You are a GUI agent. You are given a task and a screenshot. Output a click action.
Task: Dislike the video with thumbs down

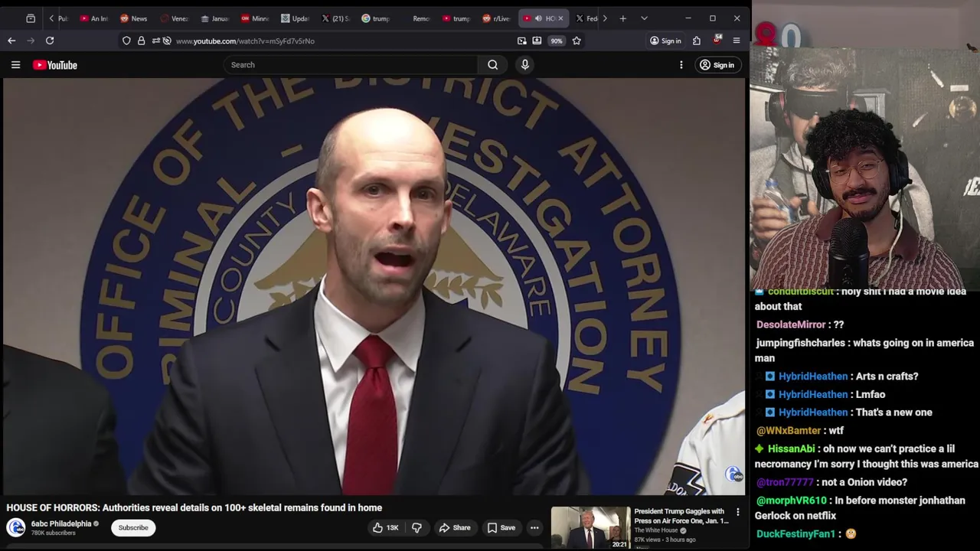click(416, 527)
